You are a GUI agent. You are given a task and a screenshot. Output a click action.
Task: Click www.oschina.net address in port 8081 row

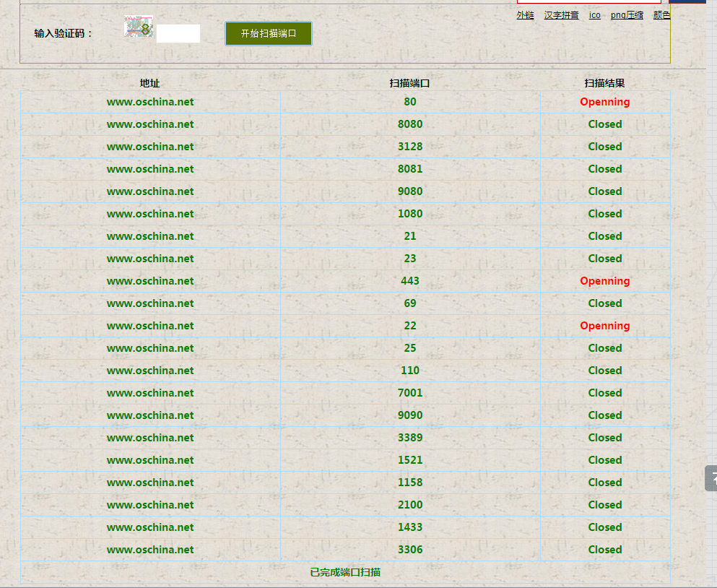pos(150,169)
